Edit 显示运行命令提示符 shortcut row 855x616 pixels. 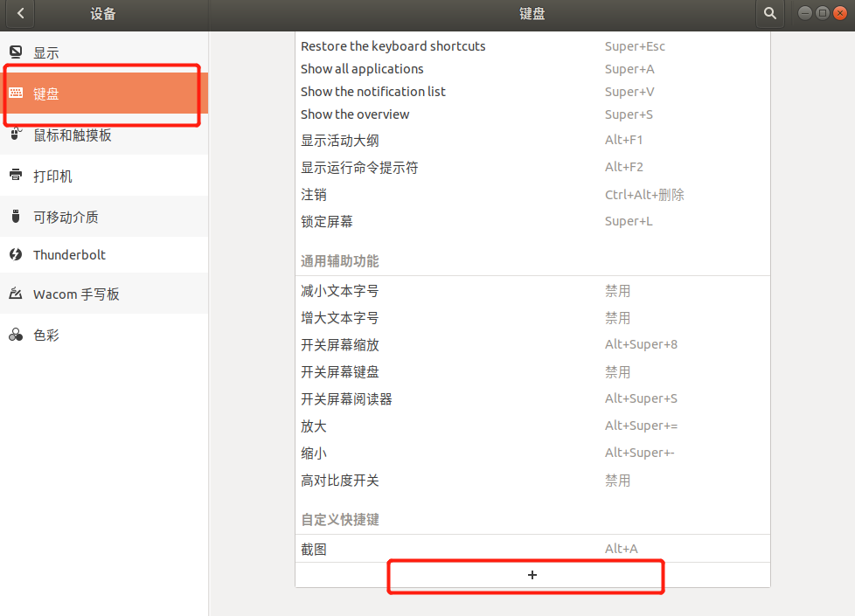532,168
